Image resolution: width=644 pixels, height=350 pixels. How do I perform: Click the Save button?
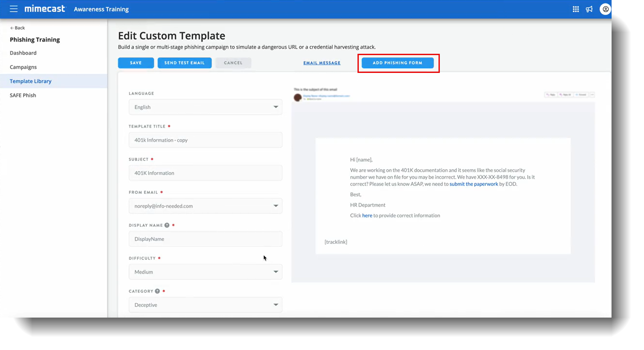pyautogui.click(x=136, y=63)
